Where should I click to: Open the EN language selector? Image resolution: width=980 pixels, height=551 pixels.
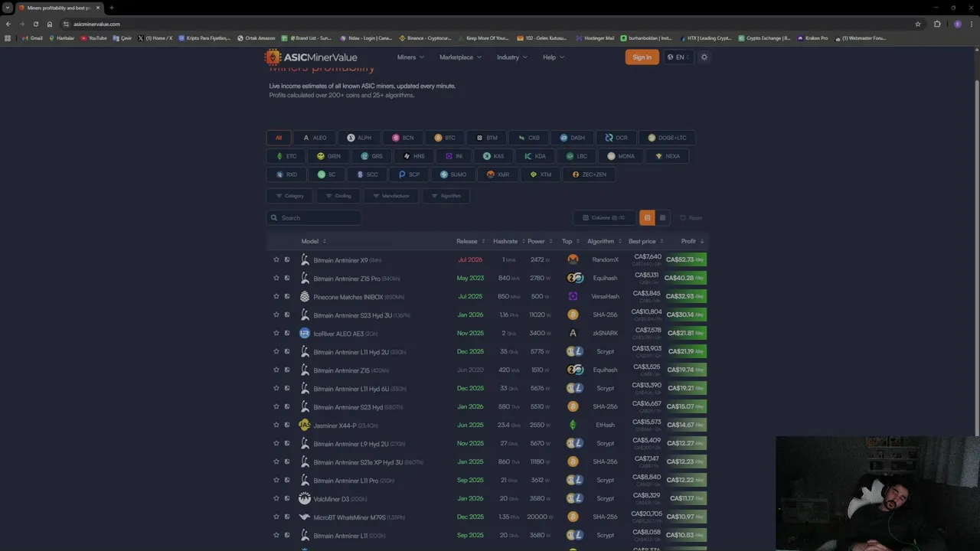pos(678,57)
